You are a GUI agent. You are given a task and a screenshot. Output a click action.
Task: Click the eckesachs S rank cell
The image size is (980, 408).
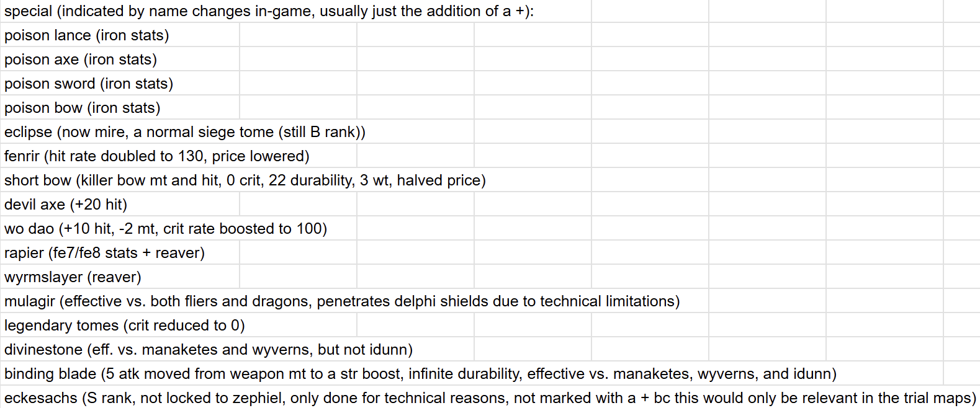tap(490, 398)
